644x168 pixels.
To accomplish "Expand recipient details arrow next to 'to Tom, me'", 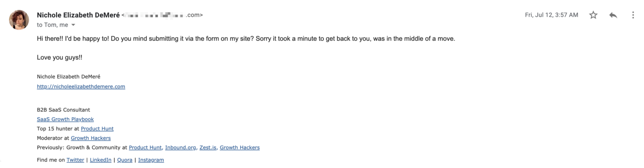I will click(x=73, y=25).
